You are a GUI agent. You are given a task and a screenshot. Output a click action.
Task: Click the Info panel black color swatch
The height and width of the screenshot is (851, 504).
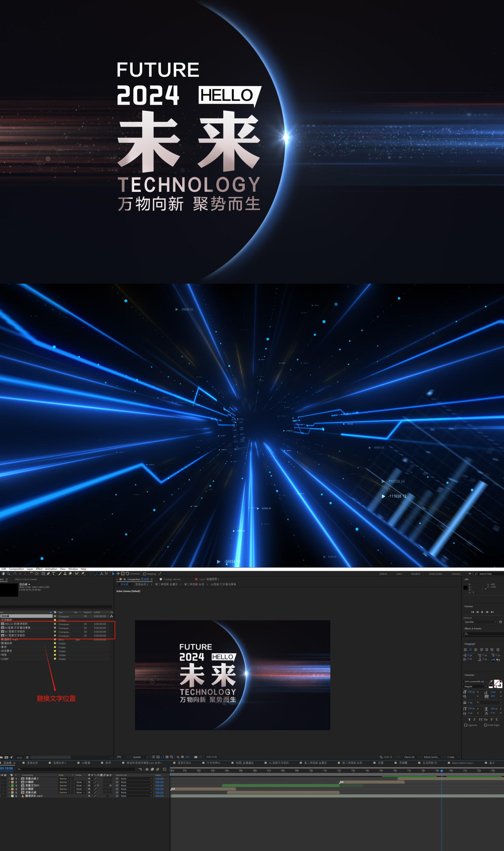pyautogui.click(x=465, y=588)
